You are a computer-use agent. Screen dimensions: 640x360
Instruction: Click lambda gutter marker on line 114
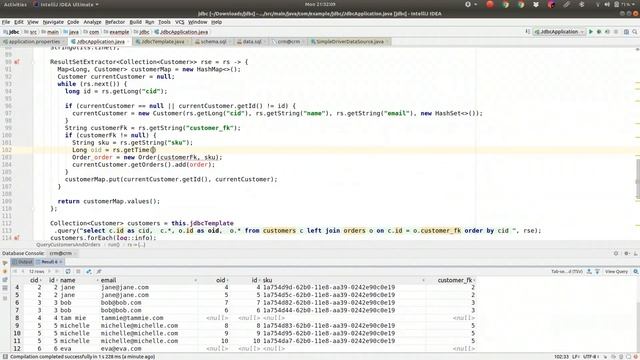(17, 238)
